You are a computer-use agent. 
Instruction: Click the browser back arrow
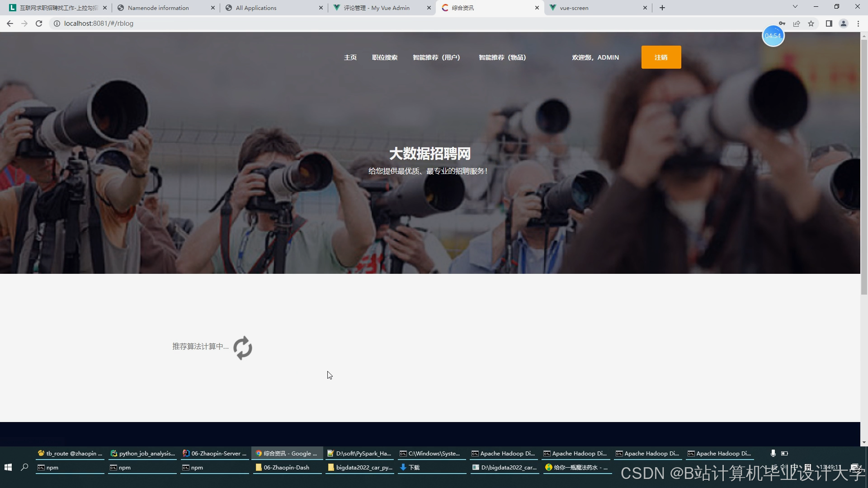[10, 23]
